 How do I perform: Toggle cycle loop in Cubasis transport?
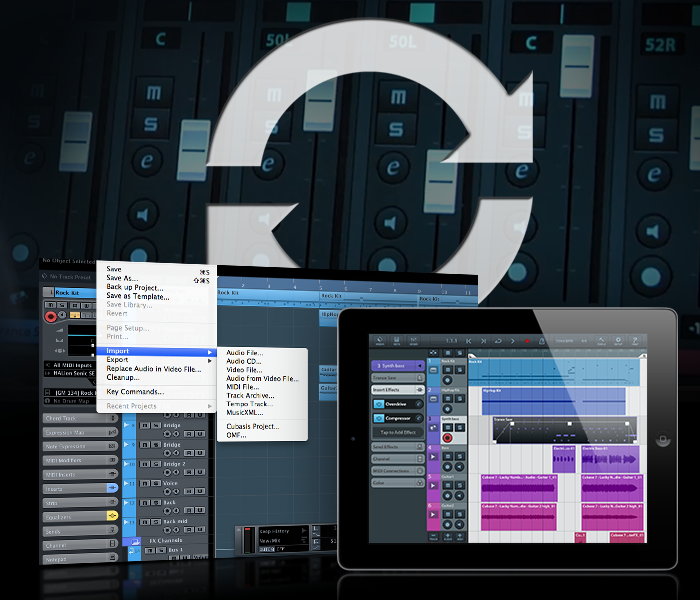(498, 341)
